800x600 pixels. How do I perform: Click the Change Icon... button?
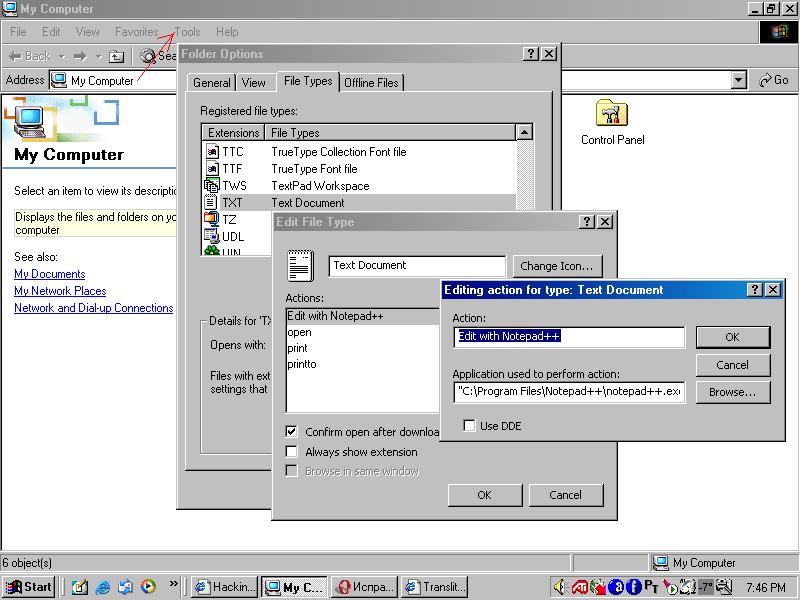(x=557, y=266)
